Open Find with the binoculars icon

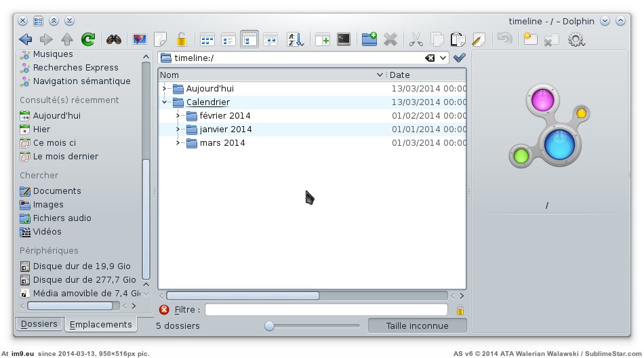113,39
